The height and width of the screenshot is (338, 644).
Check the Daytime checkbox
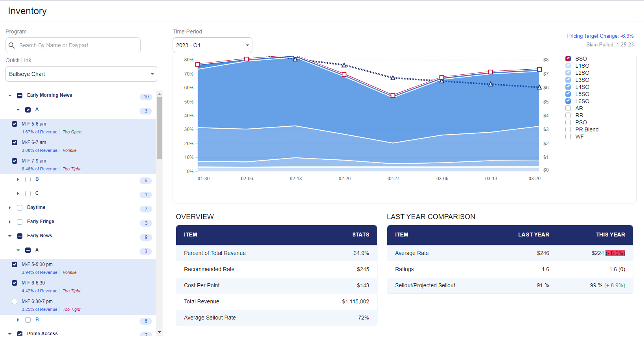20,208
